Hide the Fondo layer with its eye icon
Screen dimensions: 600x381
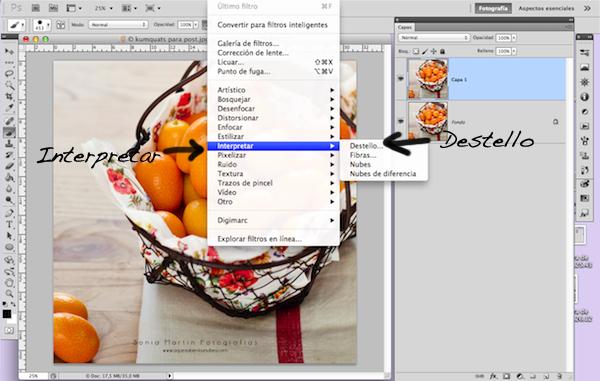coord(401,121)
